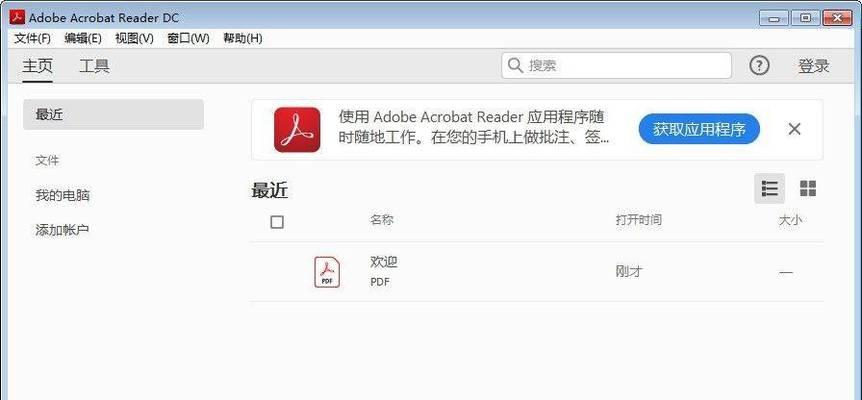The height and width of the screenshot is (400, 862).
Task: Click the 获取应用程序 button
Action: coord(699,130)
